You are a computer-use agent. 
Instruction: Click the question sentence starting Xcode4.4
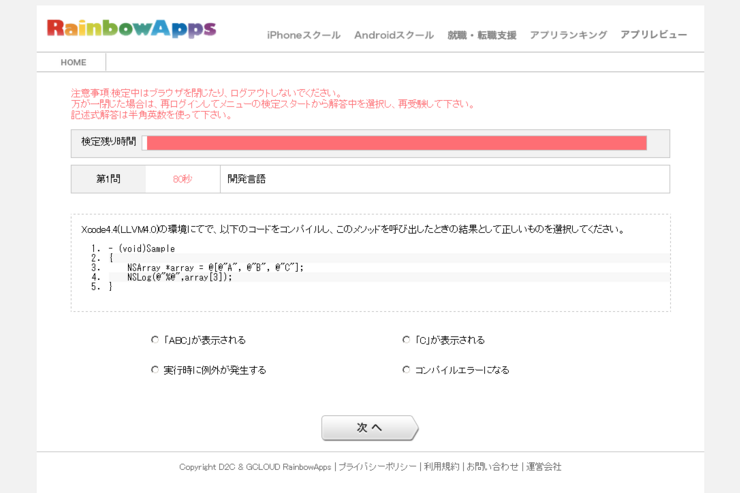pyautogui.click(x=353, y=230)
